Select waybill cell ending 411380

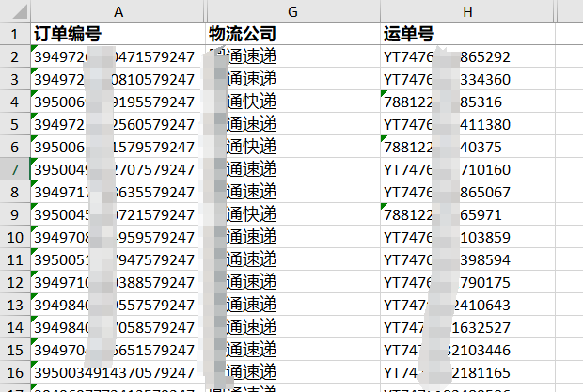pos(467,124)
